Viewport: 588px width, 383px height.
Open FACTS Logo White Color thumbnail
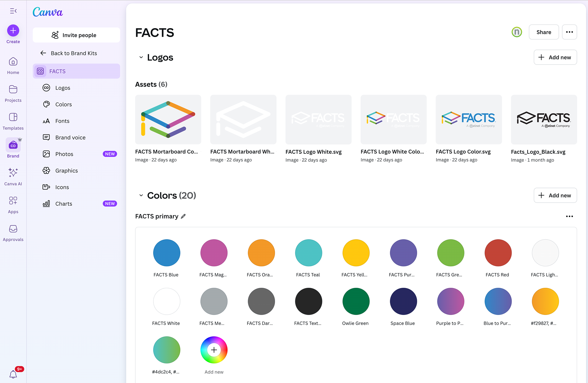click(x=394, y=119)
